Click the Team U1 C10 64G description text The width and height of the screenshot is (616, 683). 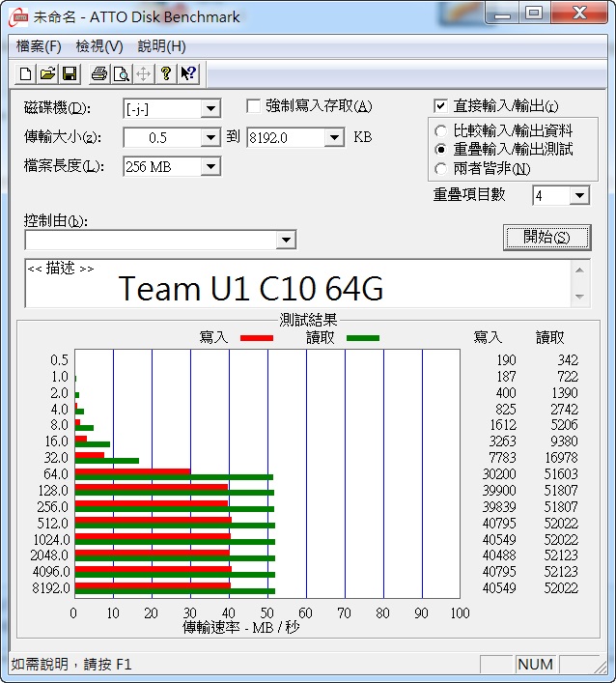point(251,288)
